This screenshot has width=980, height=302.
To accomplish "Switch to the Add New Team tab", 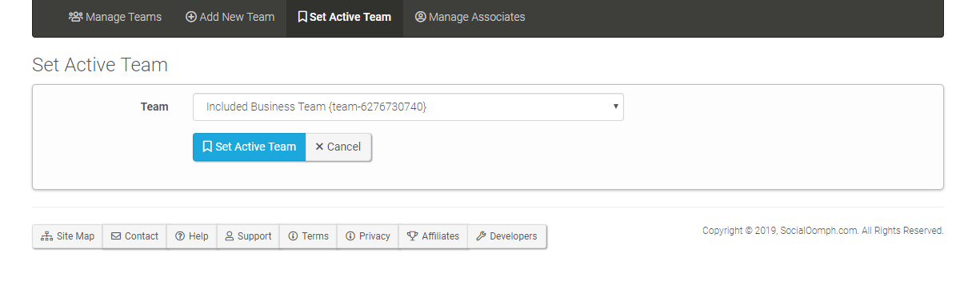I will click(x=230, y=17).
